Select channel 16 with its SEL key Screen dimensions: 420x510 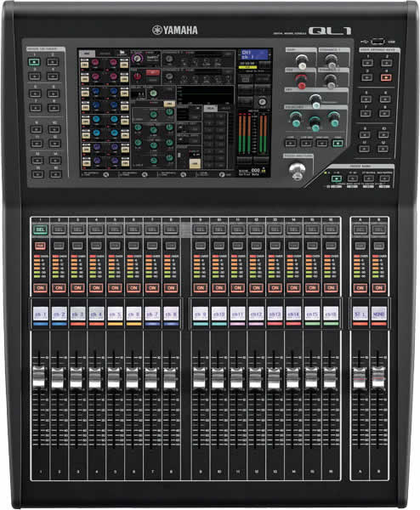point(331,229)
